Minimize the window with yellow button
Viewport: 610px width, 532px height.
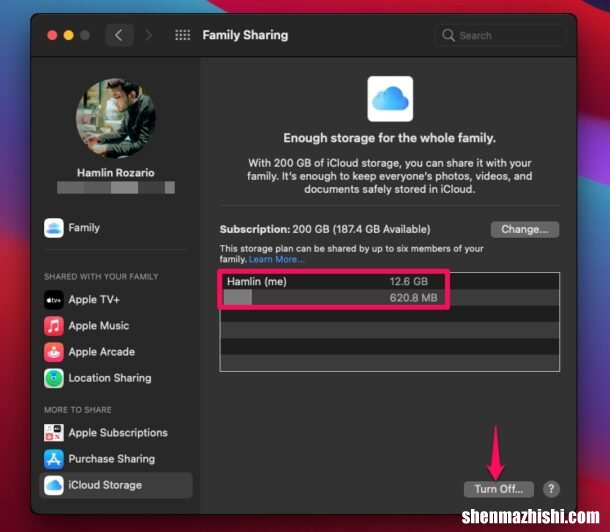[68, 35]
